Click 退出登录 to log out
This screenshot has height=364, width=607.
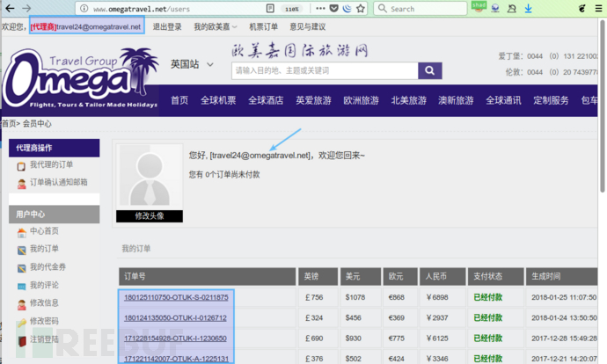(167, 26)
